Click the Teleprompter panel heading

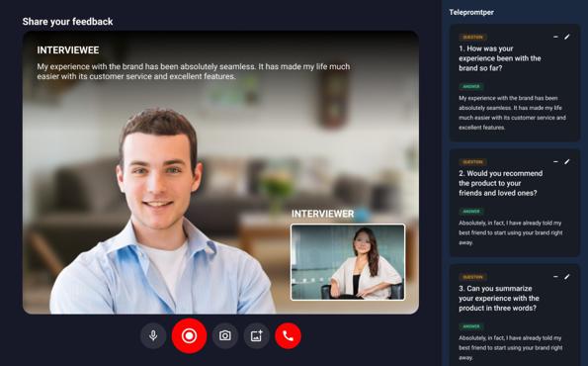[x=471, y=12]
